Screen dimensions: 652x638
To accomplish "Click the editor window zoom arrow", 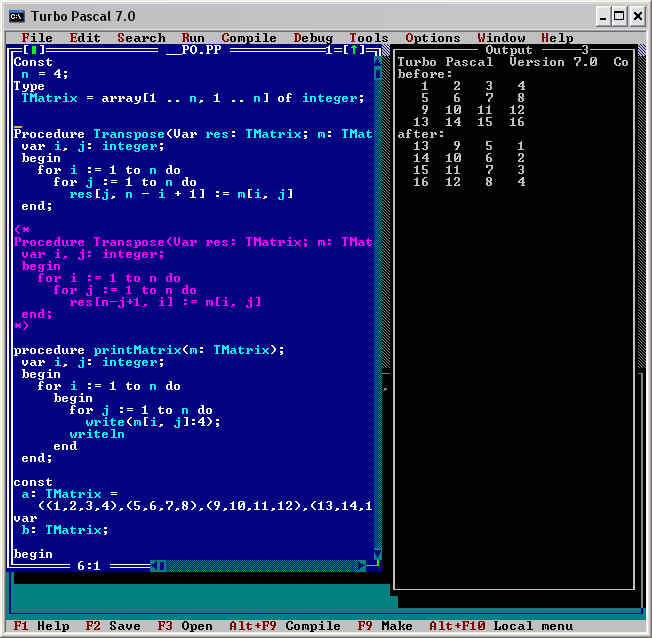I will 353,50.
